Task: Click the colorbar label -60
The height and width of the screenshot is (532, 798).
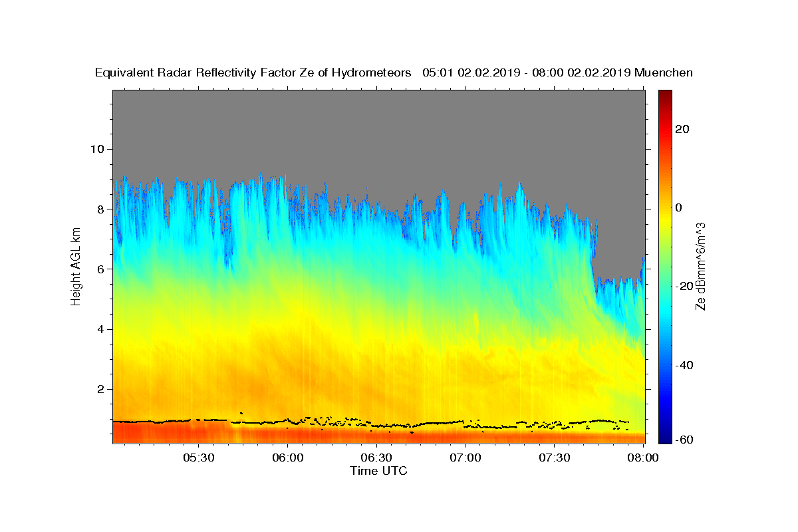Action: (x=685, y=440)
